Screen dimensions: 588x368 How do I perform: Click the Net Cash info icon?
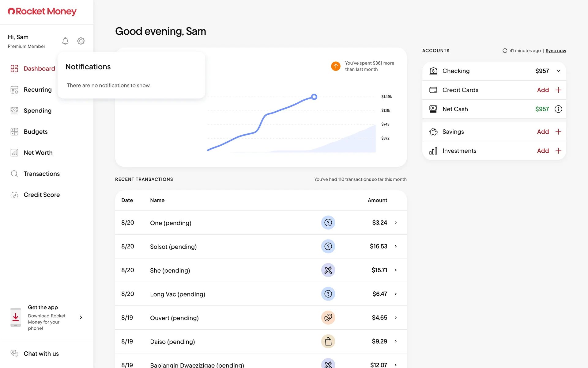pos(558,109)
